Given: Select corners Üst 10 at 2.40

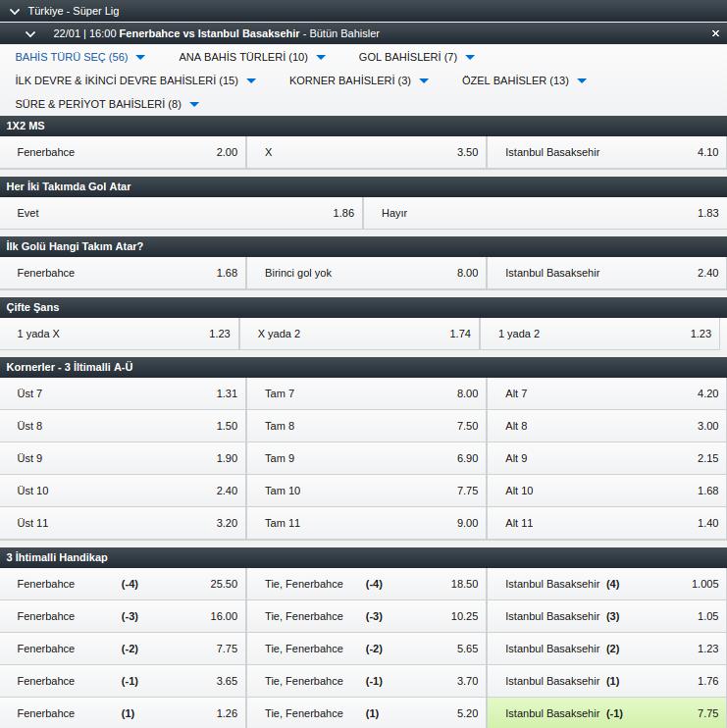Looking at the screenshot, I should point(123,491).
